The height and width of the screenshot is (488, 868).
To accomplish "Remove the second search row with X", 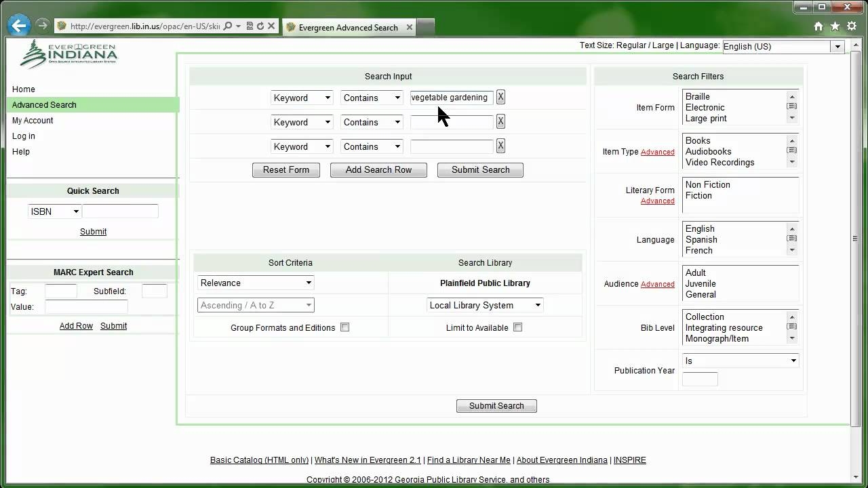I will pos(500,121).
